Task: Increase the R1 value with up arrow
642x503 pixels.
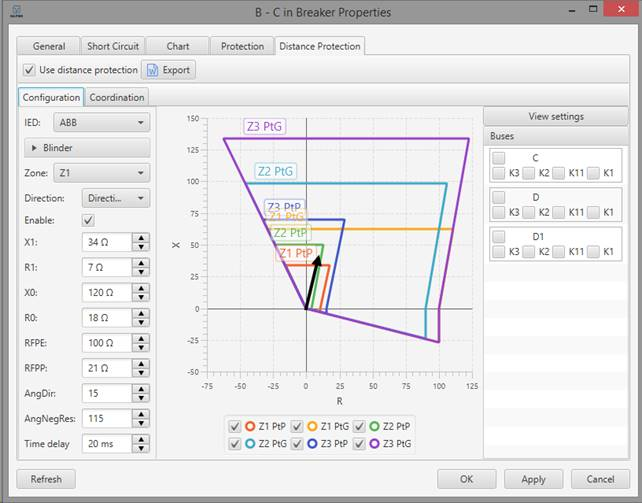Action: [141, 263]
